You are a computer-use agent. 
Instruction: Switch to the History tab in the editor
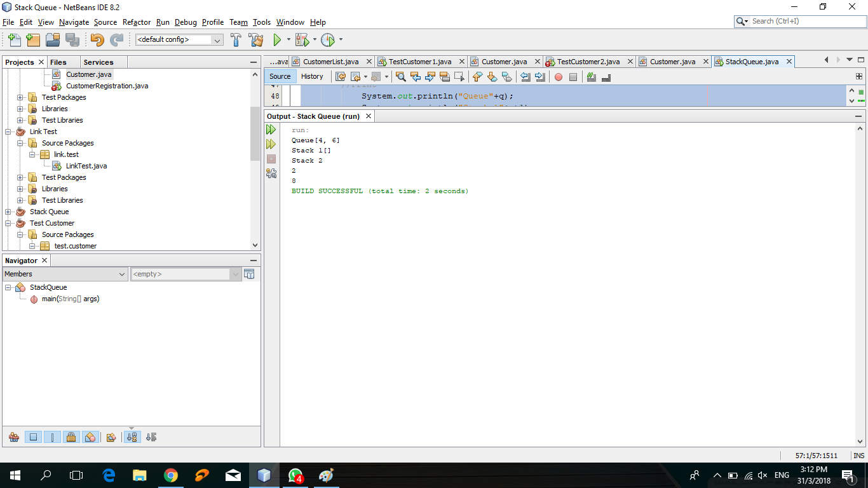[313, 76]
